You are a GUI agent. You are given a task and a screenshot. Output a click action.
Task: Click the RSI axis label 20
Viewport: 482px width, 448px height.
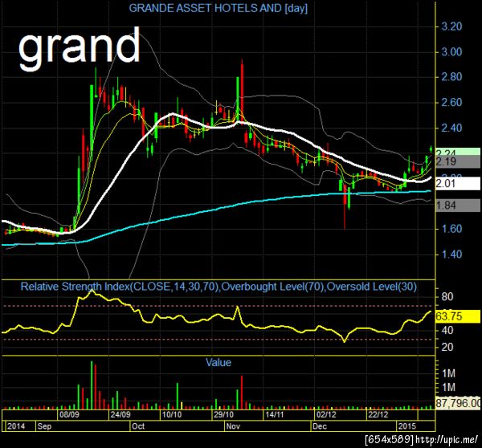point(447,347)
